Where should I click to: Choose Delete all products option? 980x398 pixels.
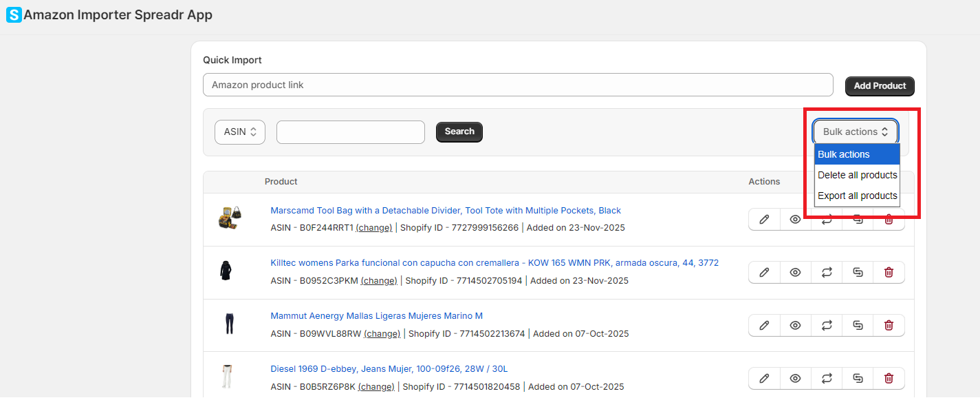(x=857, y=175)
